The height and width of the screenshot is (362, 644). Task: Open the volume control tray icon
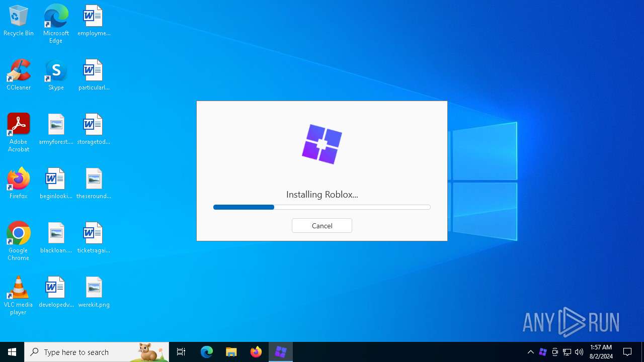[x=579, y=352]
